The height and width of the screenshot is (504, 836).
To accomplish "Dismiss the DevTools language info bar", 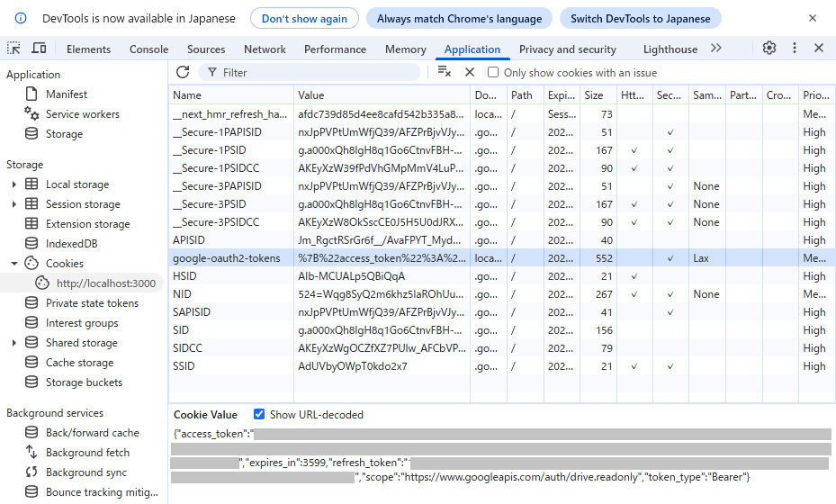I will (813, 18).
